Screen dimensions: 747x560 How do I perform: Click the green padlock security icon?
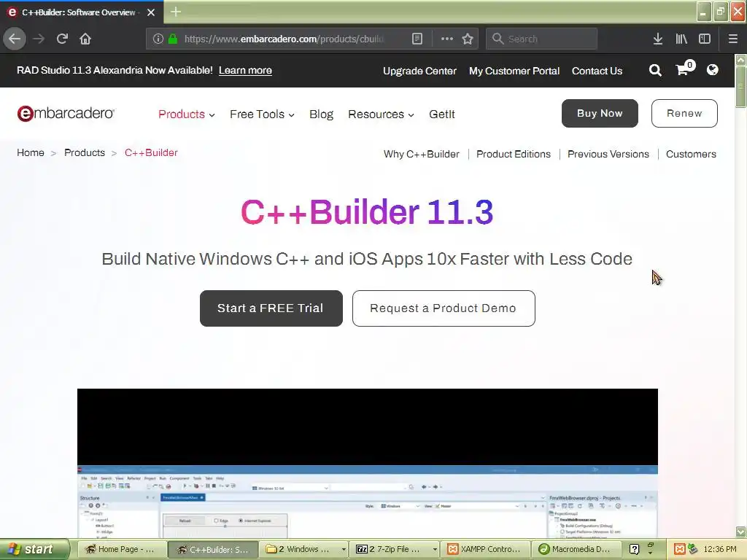[173, 39]
